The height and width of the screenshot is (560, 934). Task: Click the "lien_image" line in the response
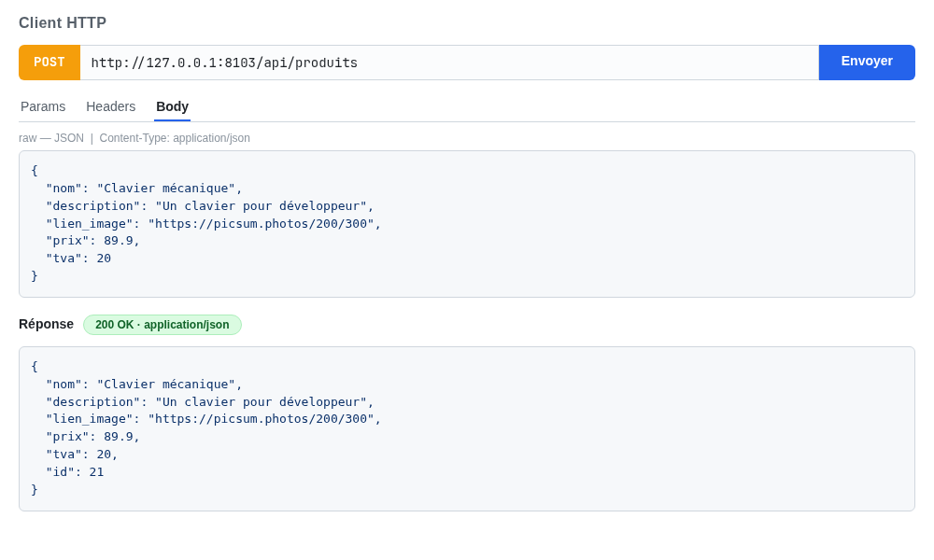(x=213, y=419)
